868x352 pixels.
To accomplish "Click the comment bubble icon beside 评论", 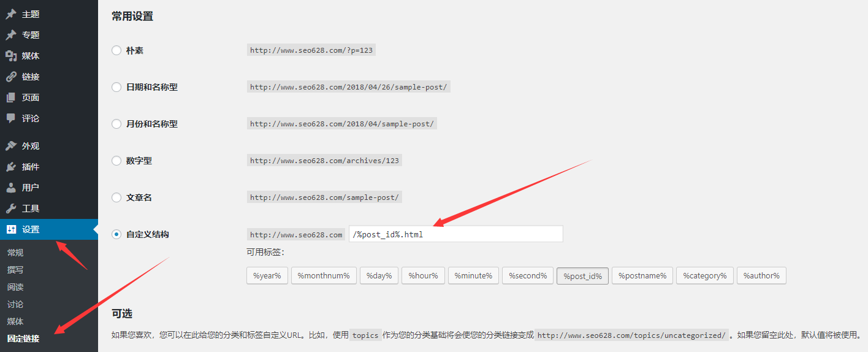I will [x=11, y=118].
